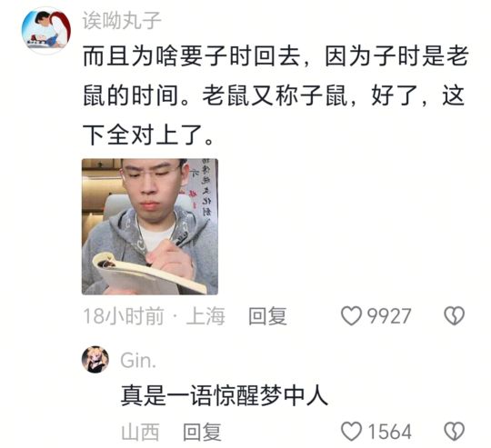Select the comment text about 子时
Viewport: 491px width, 448px height.
point(276,95)
